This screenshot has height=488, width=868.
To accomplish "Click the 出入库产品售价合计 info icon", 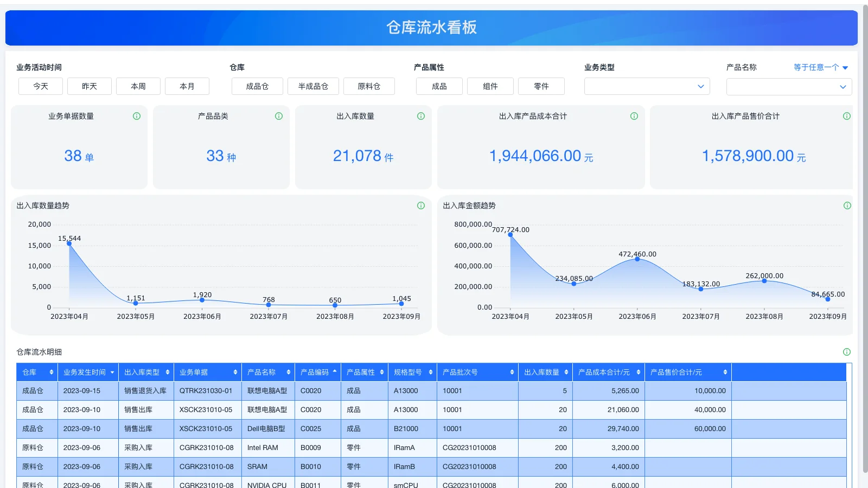I will tap(846, 115).
